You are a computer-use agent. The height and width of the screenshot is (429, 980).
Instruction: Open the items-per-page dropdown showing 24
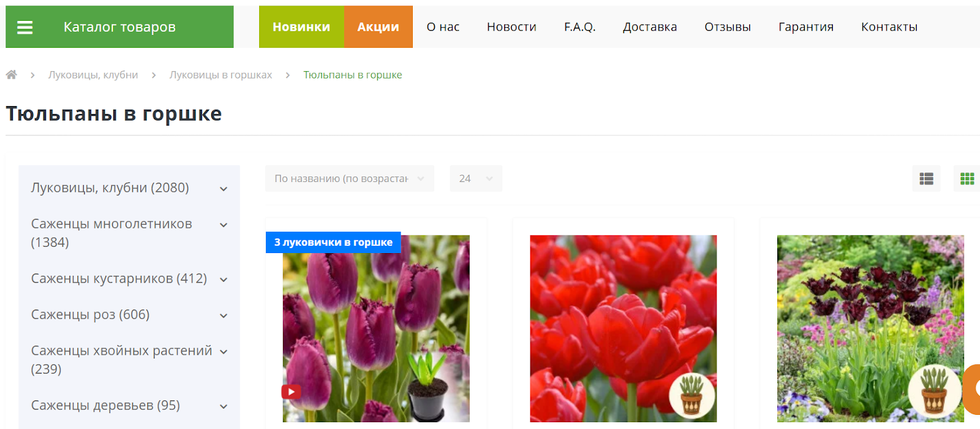click(x=476, y=178)
